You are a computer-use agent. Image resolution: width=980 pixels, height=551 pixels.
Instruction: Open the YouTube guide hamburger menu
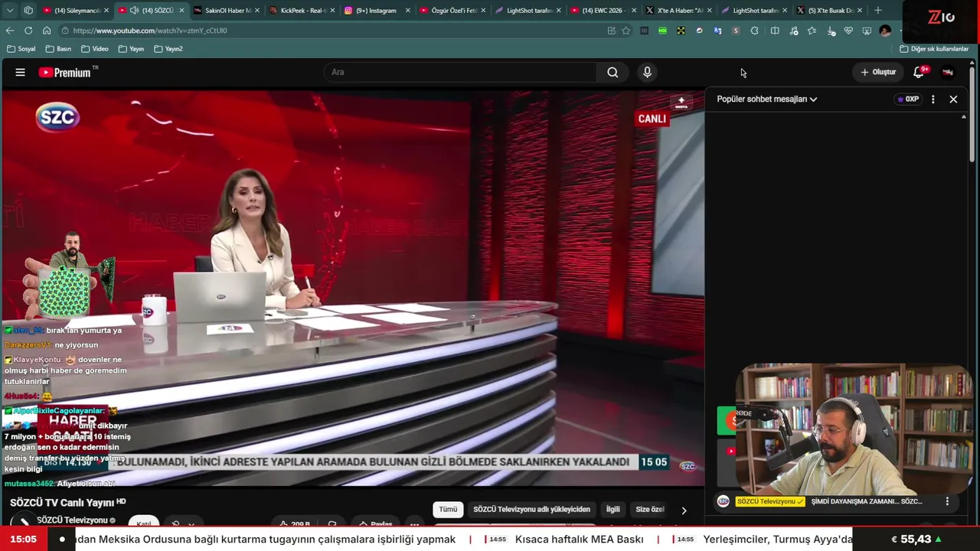tap(21, 72)
